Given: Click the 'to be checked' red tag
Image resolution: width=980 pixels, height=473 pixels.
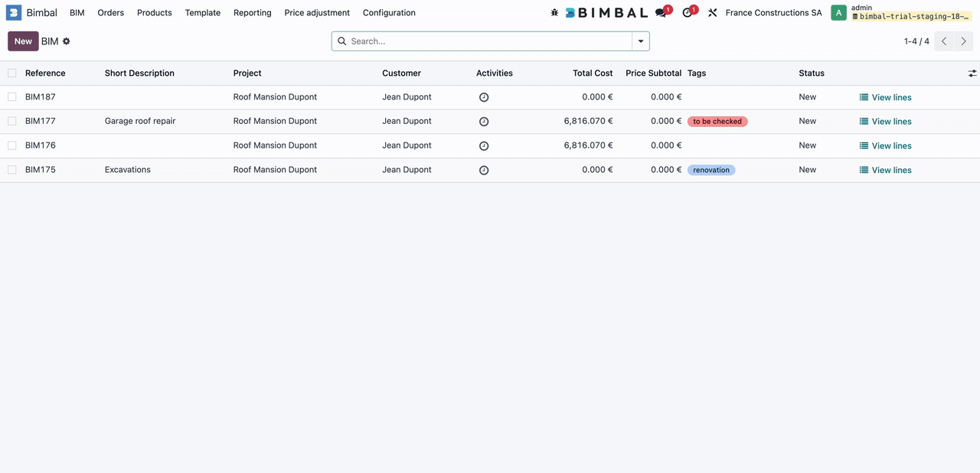Looking at the screenshot, I should coord(717,122).
